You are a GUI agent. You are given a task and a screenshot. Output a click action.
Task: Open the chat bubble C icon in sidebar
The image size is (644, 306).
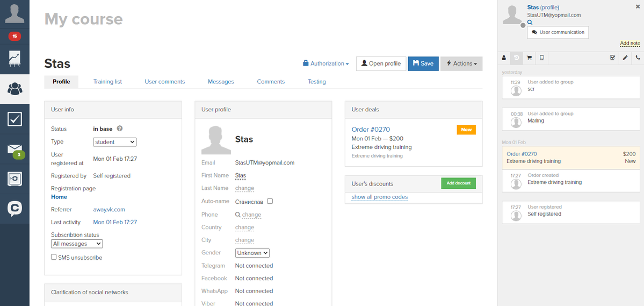[15, 209]
